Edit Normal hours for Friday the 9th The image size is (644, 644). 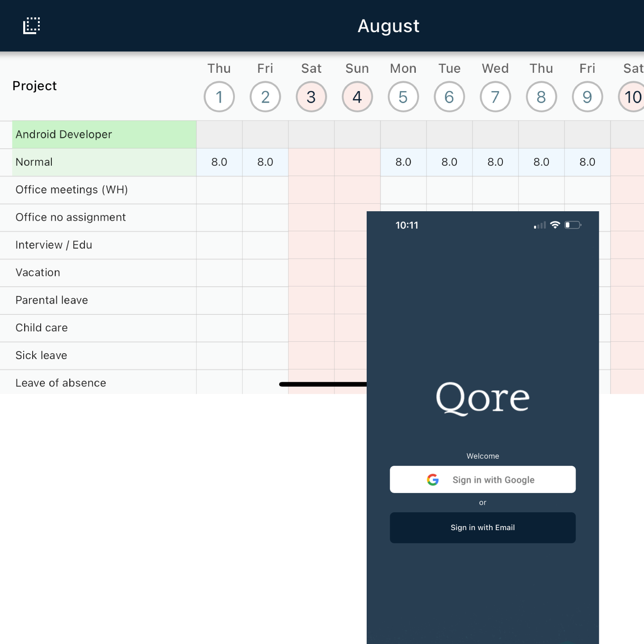point(587,162)
